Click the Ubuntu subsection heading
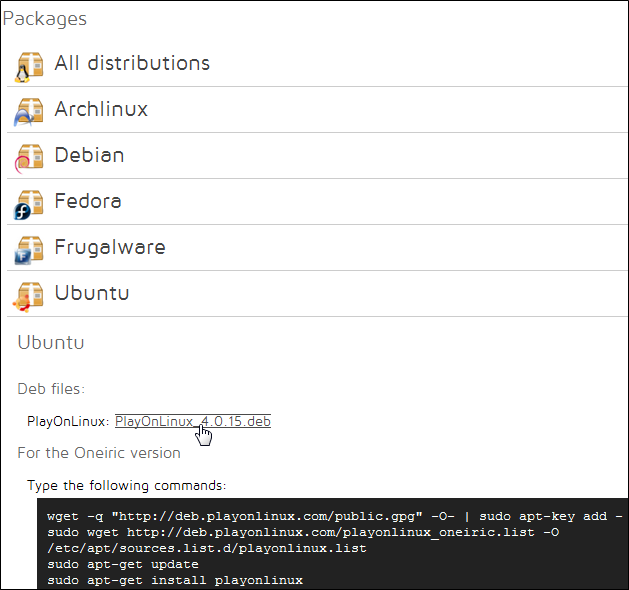The width and height of the screenshot is (629, 590). [x=51, y=342]
